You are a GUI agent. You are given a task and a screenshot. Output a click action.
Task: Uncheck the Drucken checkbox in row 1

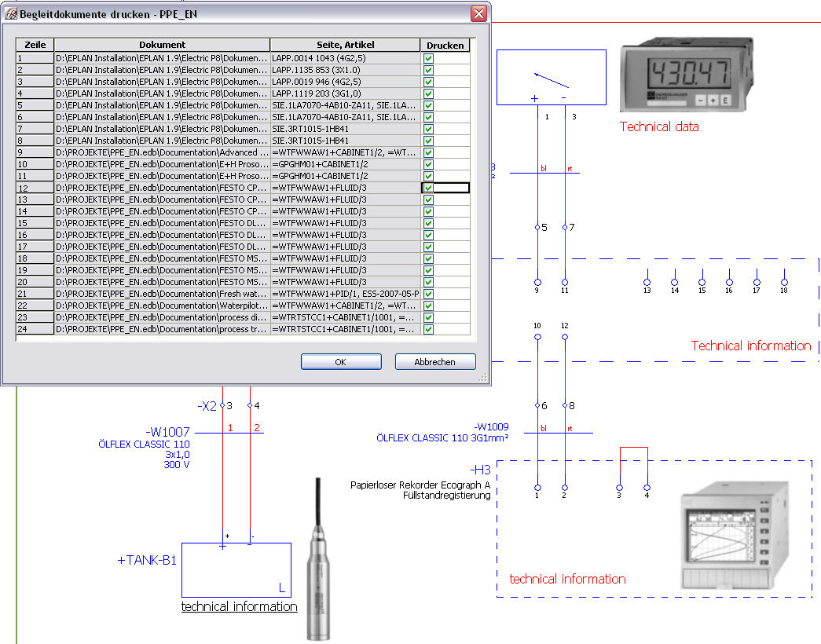point(428,58)
